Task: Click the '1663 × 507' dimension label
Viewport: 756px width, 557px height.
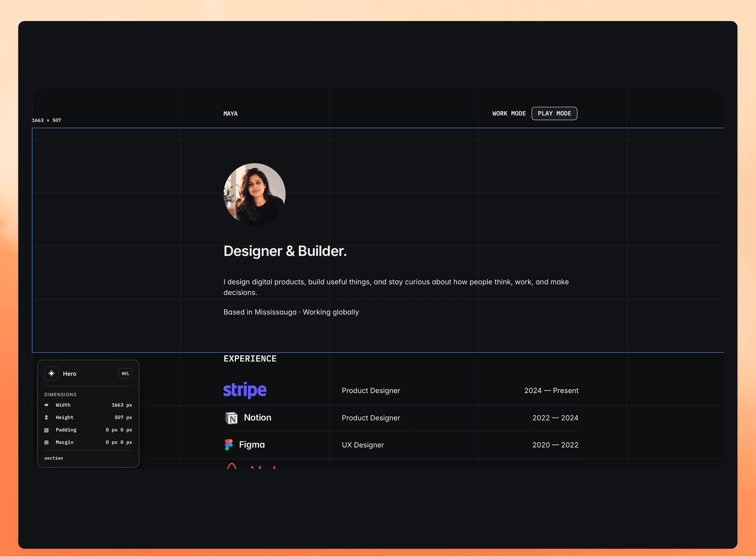Action: (47, 120)
